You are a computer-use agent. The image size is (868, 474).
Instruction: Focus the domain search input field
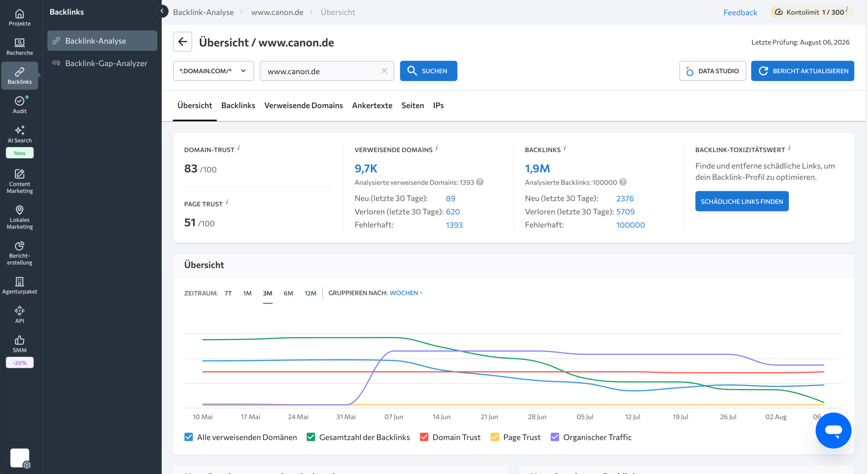(x=327, y=71)
